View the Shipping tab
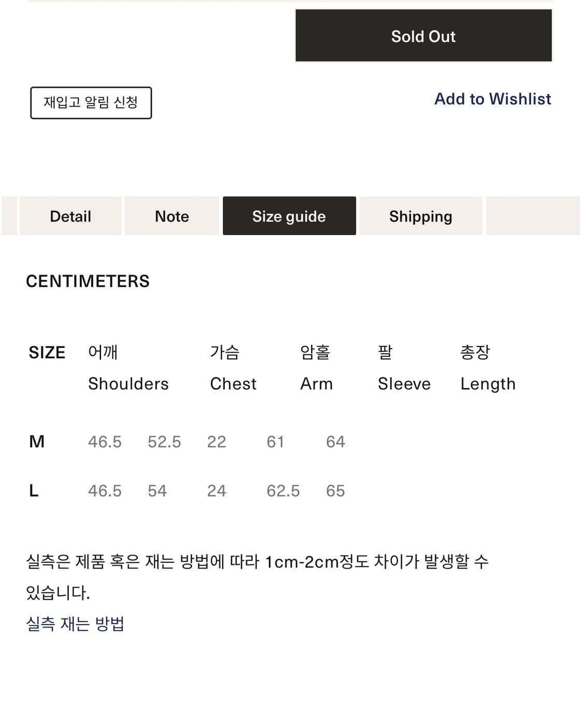Viewport: 583px width, 728px height. 420,216
